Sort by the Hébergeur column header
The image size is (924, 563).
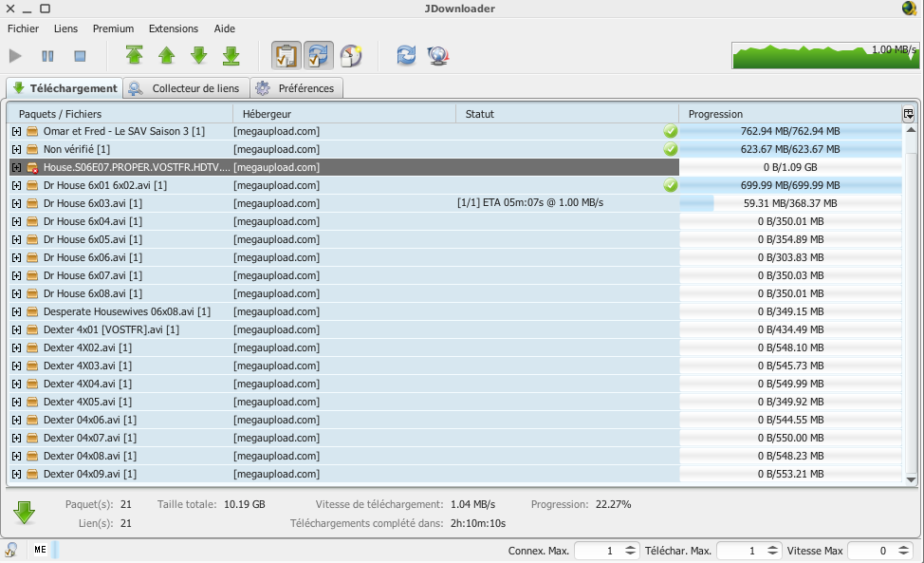[344, 114]
